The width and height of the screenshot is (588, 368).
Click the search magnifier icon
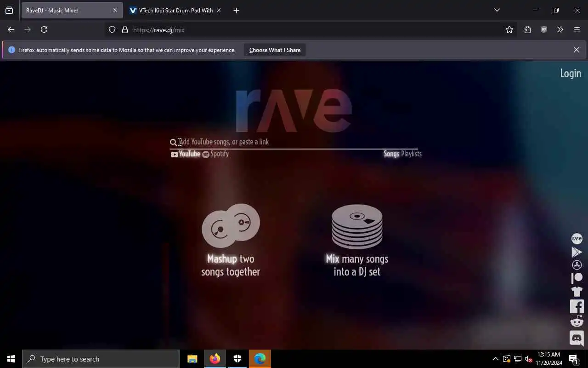pyautogui.click(x=173, y=142)
